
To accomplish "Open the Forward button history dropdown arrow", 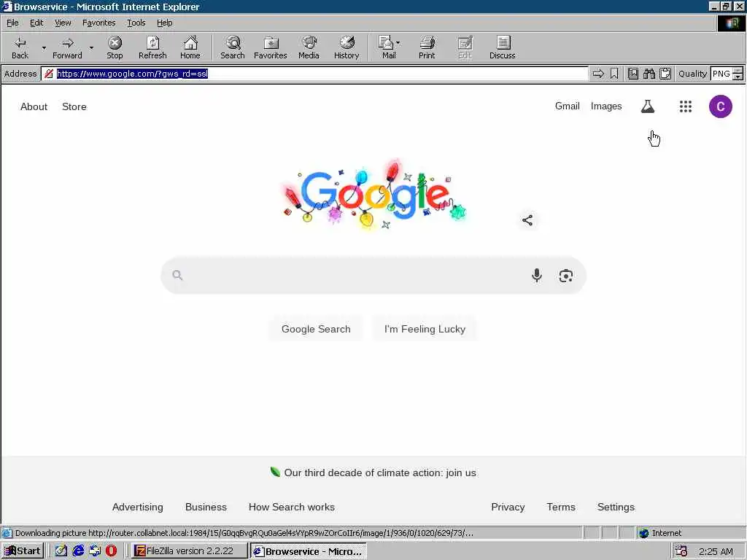I will tap(91, 47).
